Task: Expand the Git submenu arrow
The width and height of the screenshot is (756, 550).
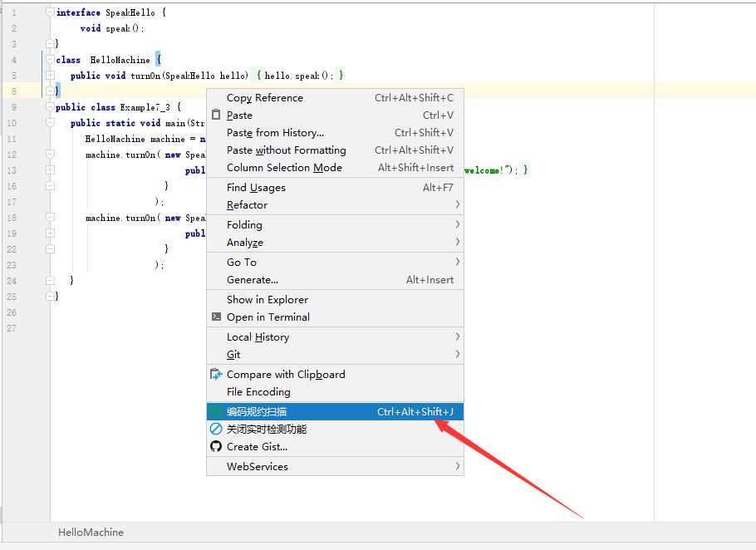Action: pyautogui.click(x=457, y=354)
